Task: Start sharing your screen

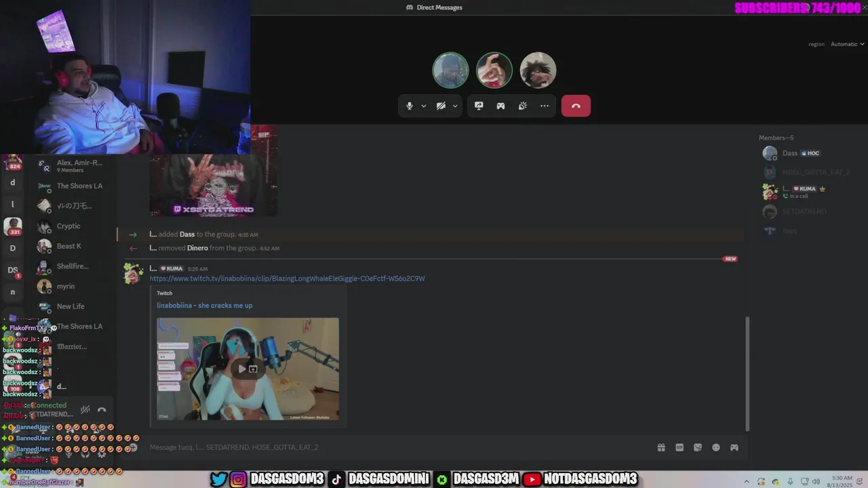Action: 479,106
